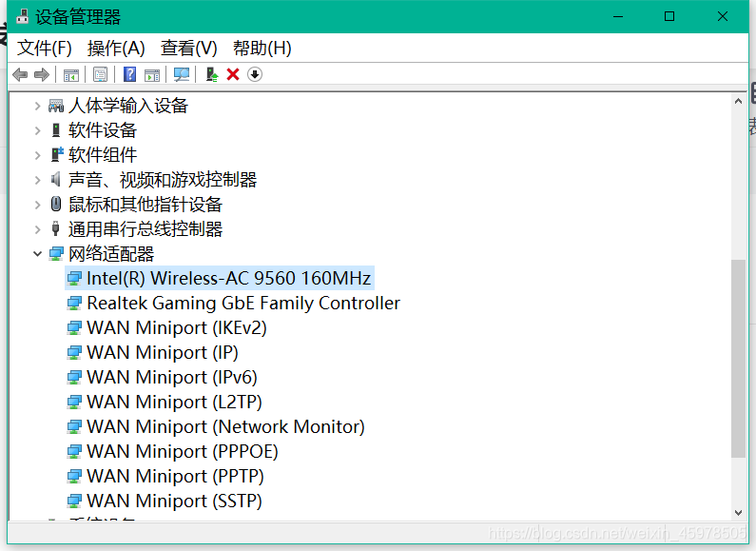Screen dimensions: 756x551
Task: Select WAN Miniport (PPTP)
Action: click(175, 476)
